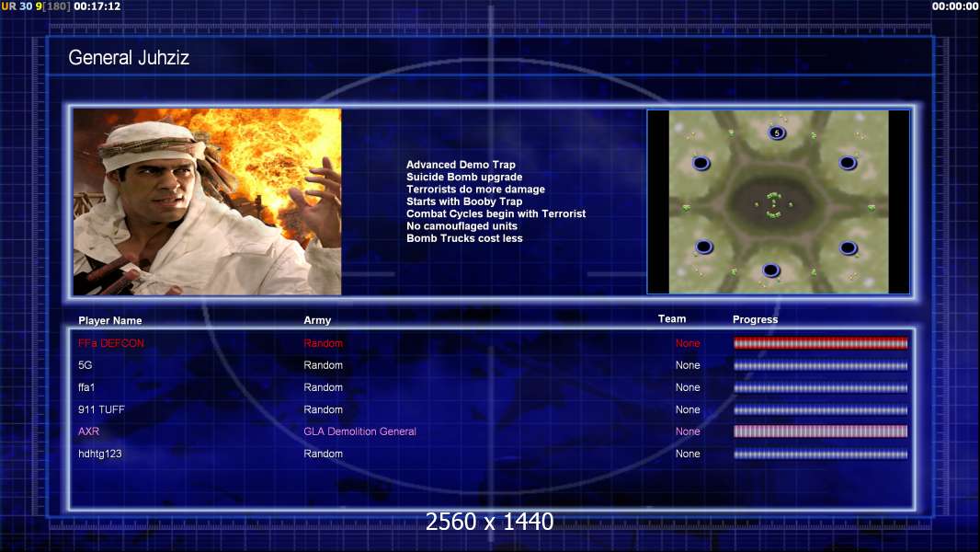Select 'Combat Cycles begin with Terrorist' line
Image resolution: width=980 pixels, height=552 pixels.
coord(496,213)
